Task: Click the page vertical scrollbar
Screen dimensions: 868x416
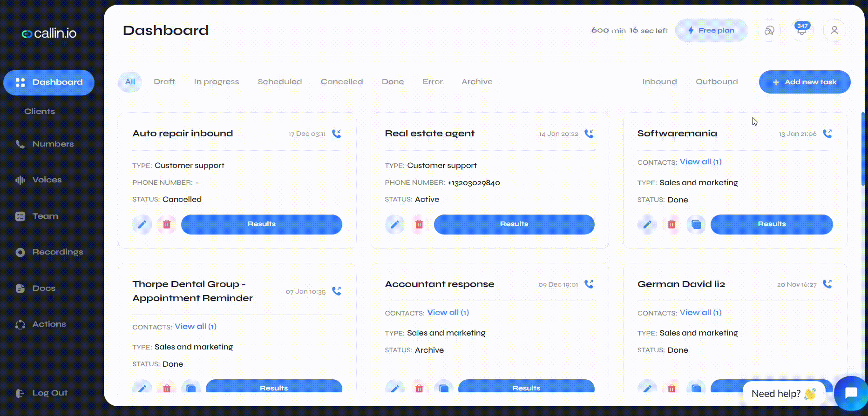Action: [x=863, y=149]
